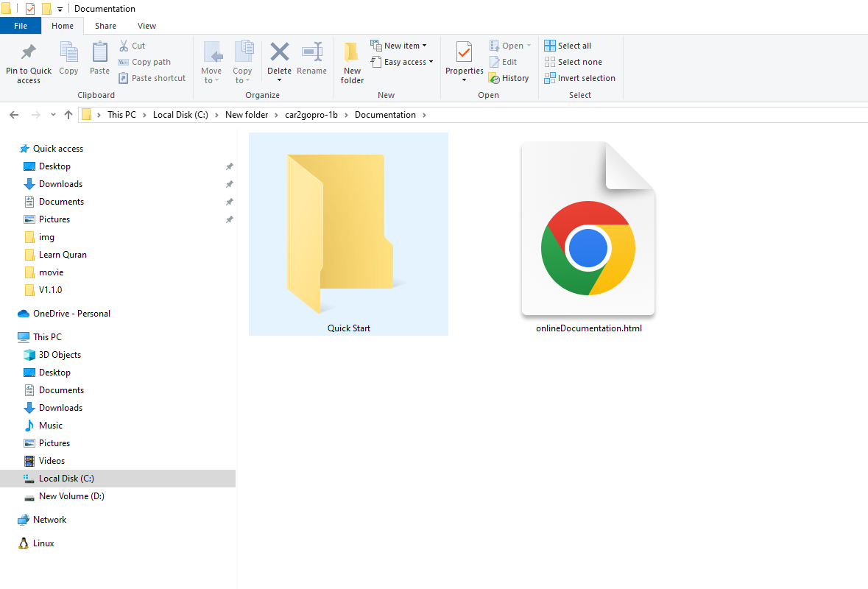Click This PC in address breadcrumb
This screenshot has width=868, height=589.
pyautogui.click(x=121, y=115)
